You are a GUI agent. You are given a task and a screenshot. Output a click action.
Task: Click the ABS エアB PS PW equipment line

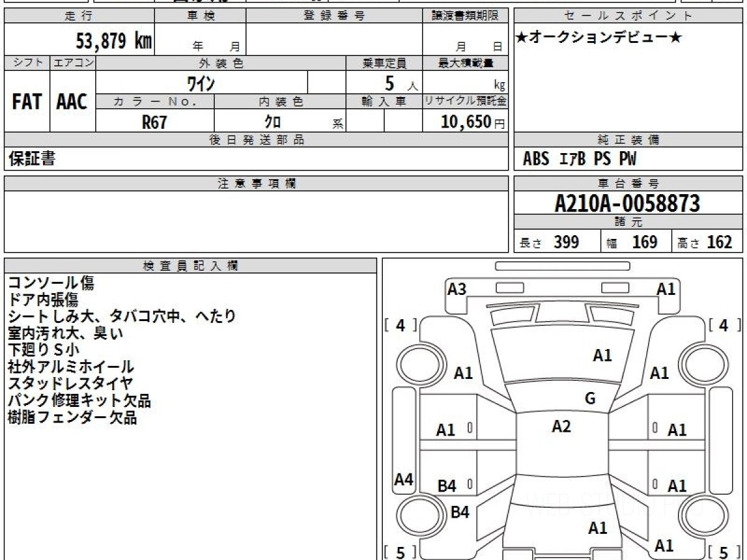click(580, 159)
